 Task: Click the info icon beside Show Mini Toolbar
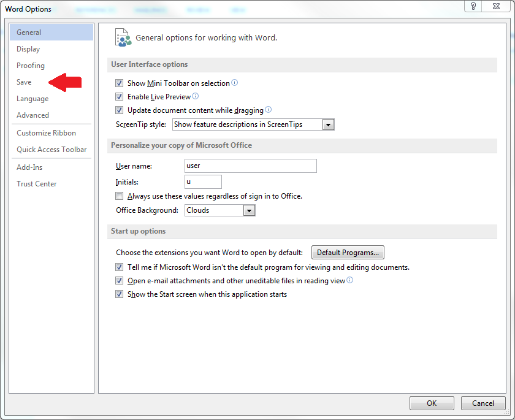click(234, 82)
